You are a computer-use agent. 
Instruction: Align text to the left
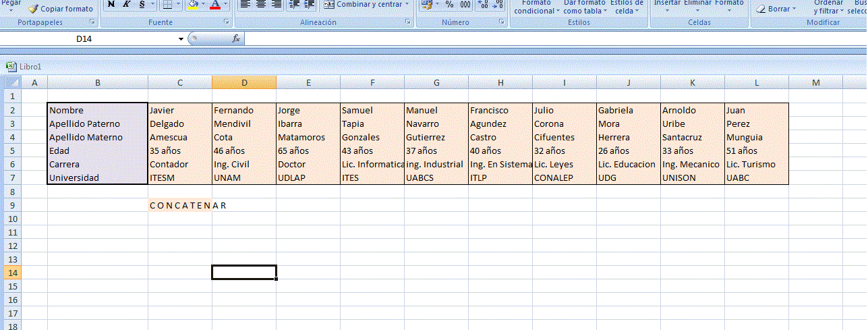click(245, 5)
